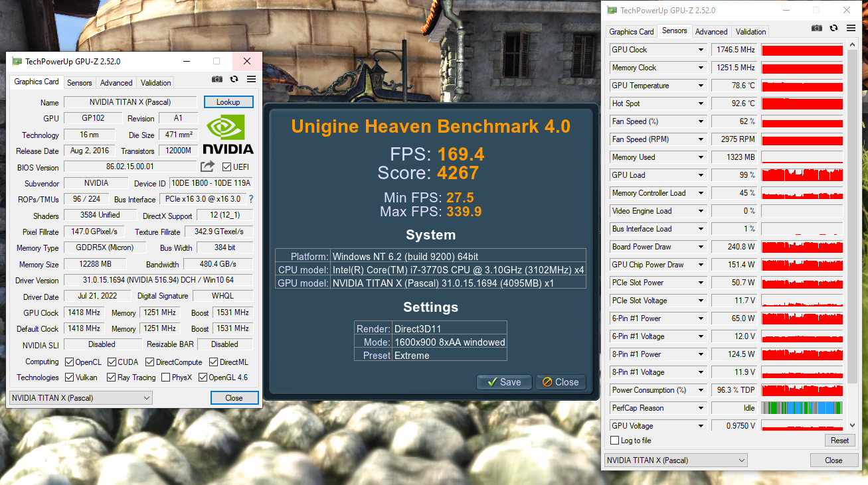Screen dimensions: 868x485
Task: Switch to Advanced tab in Sensors window
Action: [x=711, y=32]
